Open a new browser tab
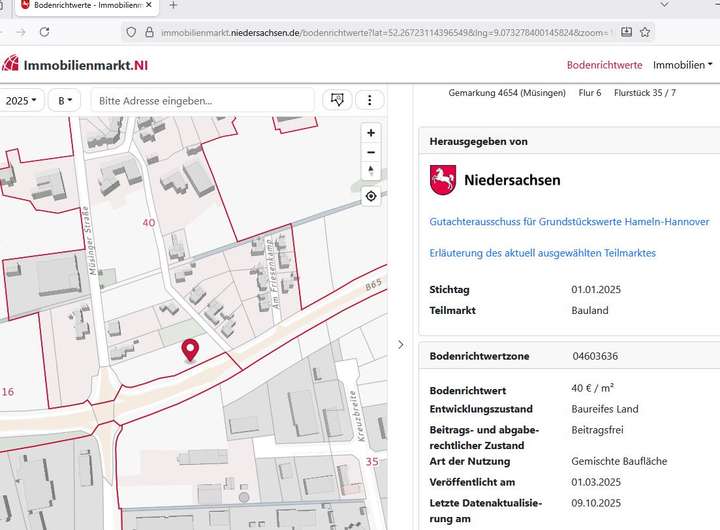The width and height of the screenshot is (720, 530). click(173, 6)
